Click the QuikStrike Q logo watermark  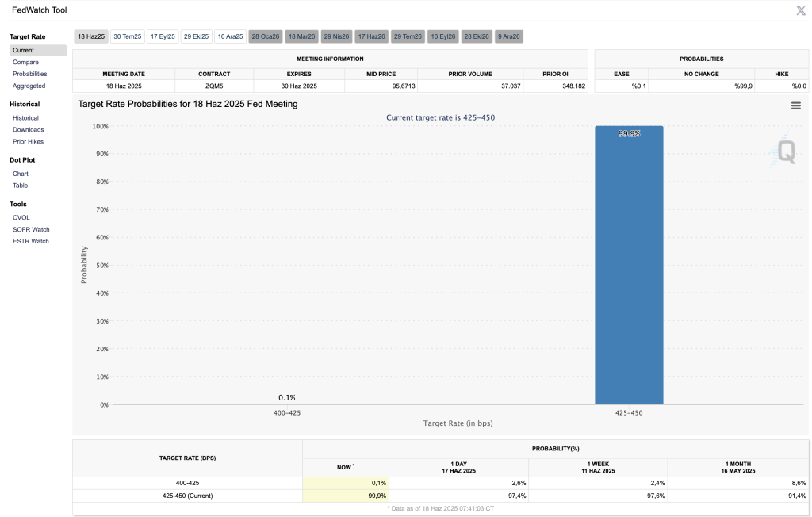[785, 150]
